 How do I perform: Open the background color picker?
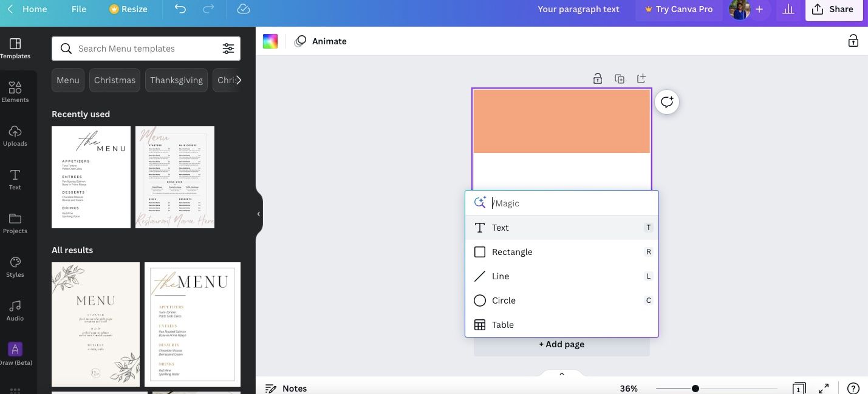point(270,41)
